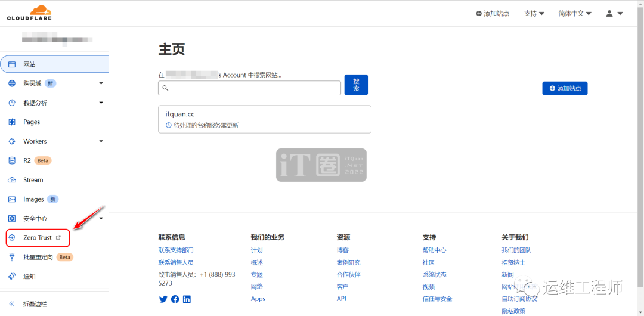Click the Images picture icon

[12, 199]
